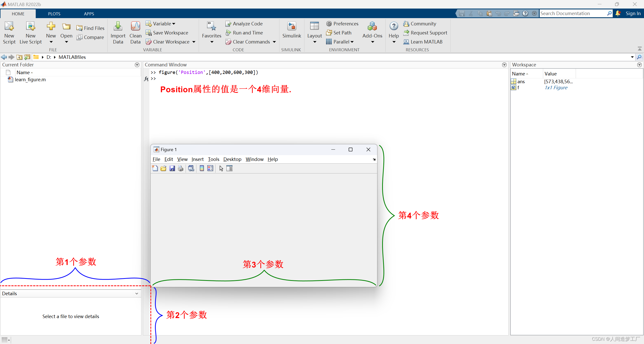Open Property Inspector in Figure 1
The height and width of the screenshot is (344, 644).
click(229, 168)
